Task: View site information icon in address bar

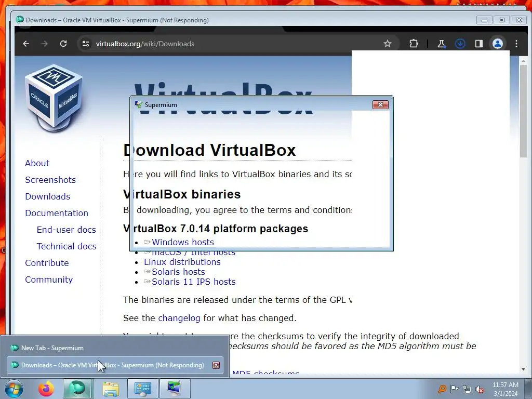Action: [x=86, y=44]
